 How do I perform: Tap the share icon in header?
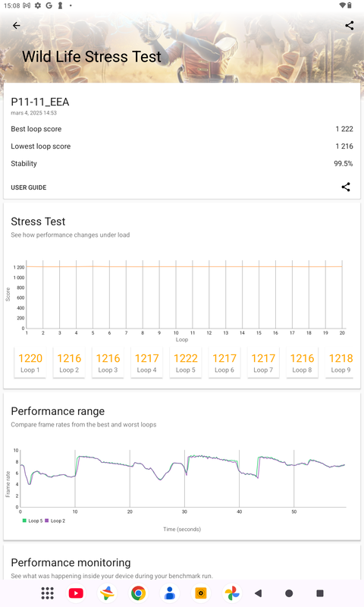[350, 26]
